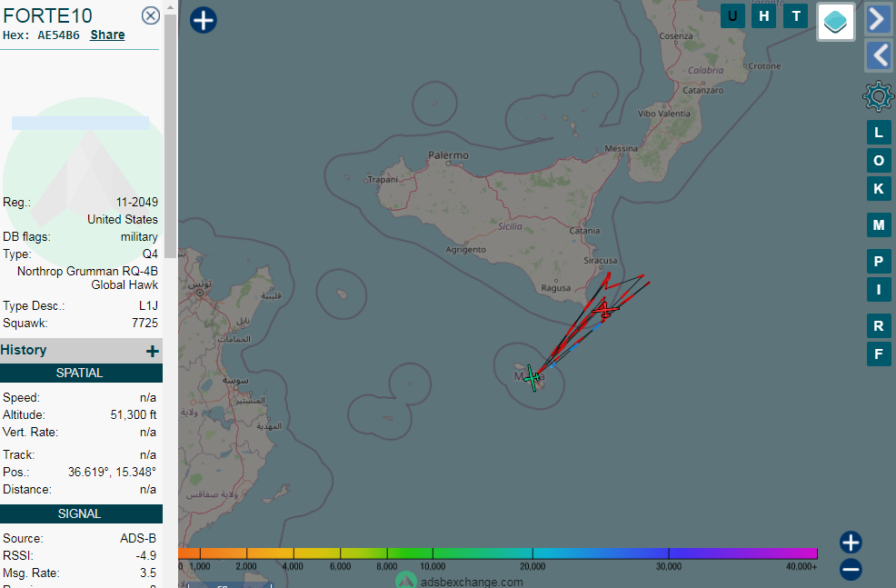Click the R map option button

point(879,325)
